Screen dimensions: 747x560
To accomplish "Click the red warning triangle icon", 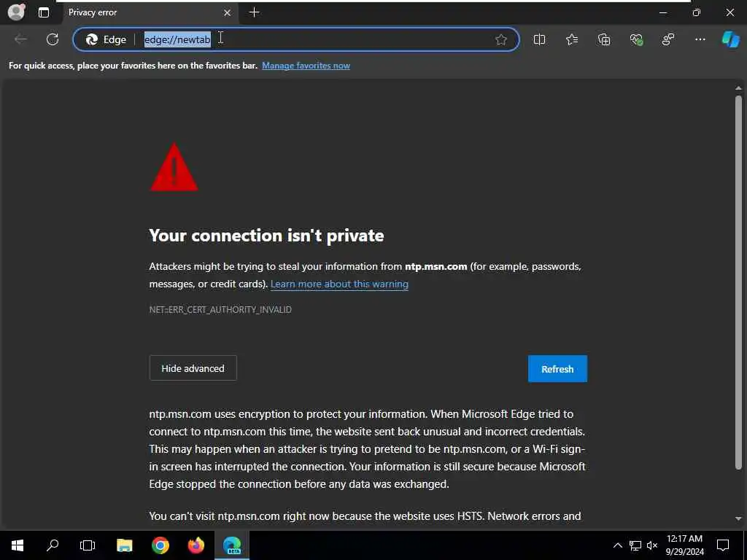I will coord(174,167).
